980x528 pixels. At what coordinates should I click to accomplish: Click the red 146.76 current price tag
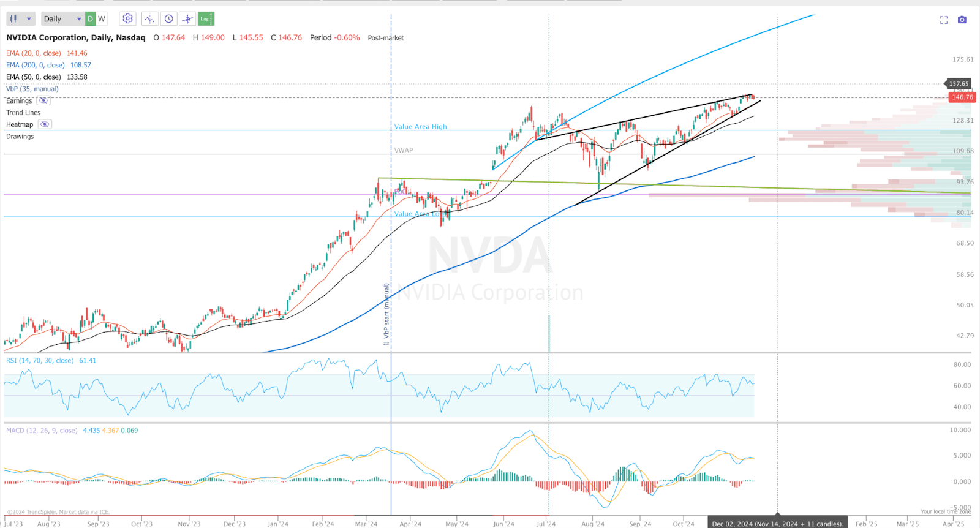pyautogui.click(x=962, y=97)
